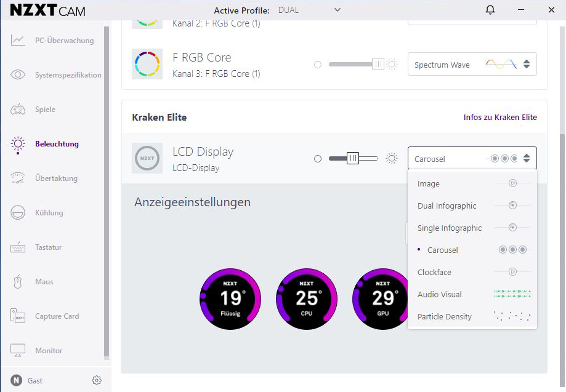The image size is (566, 392).
Task: Set LCD Display brightness to maximum sun
Action: pos(392,159)
